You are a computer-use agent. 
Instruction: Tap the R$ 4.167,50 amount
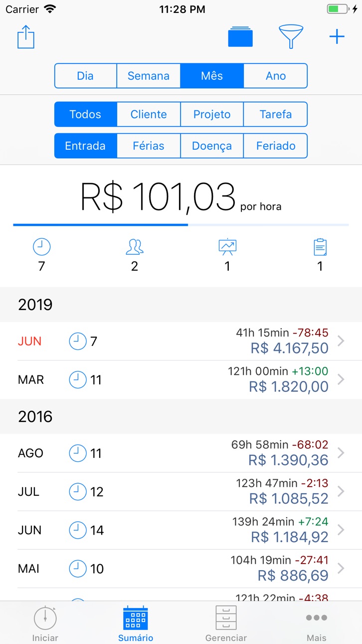coord(289,348)
